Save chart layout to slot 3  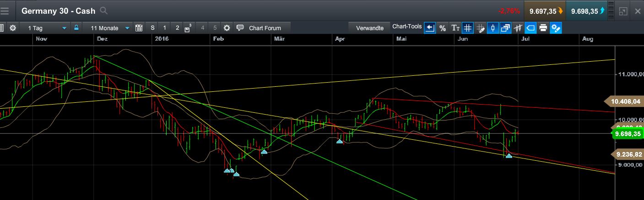[x=188, y=28]
